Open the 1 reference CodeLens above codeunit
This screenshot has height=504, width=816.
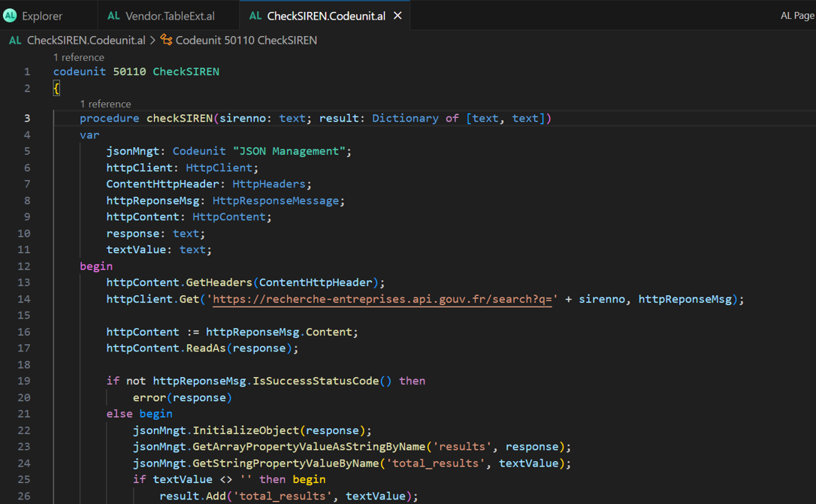[79, 57]
